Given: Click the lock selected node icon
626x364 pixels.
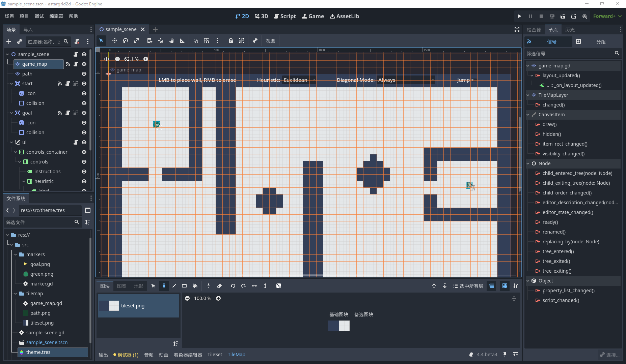Looking at the screenshot, I should click(231, 40).
